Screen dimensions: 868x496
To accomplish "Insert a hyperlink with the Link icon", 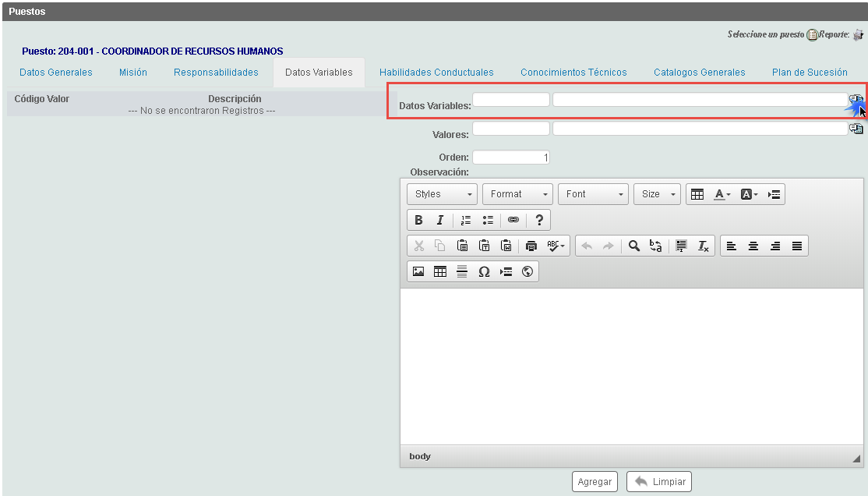I will (513, 221).
